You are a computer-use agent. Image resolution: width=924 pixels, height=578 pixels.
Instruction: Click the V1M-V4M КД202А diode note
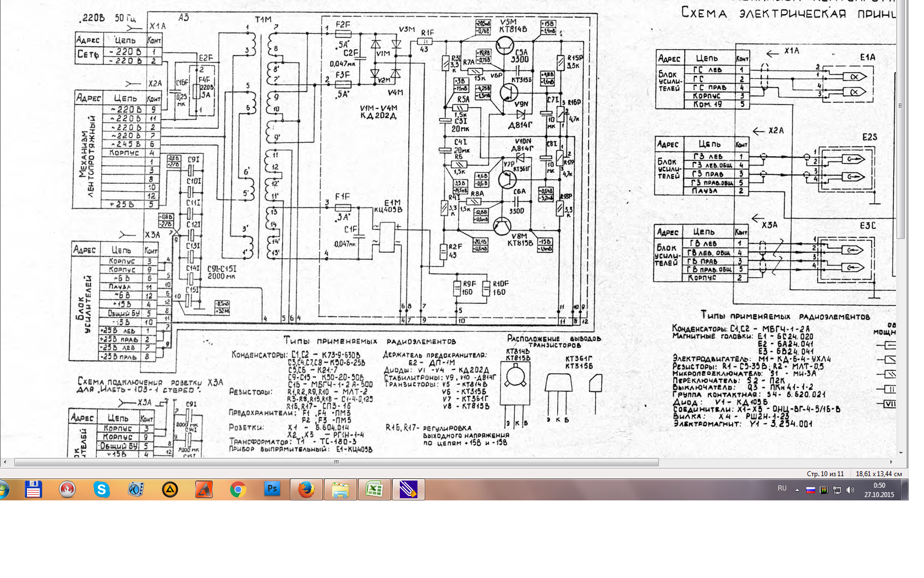tap(377, 112)
